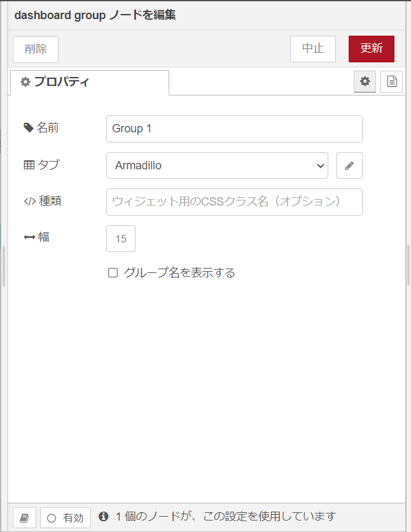Click the グループ名を表示する label text
Viewport: 411px width, 532px height.
(179, 273)
